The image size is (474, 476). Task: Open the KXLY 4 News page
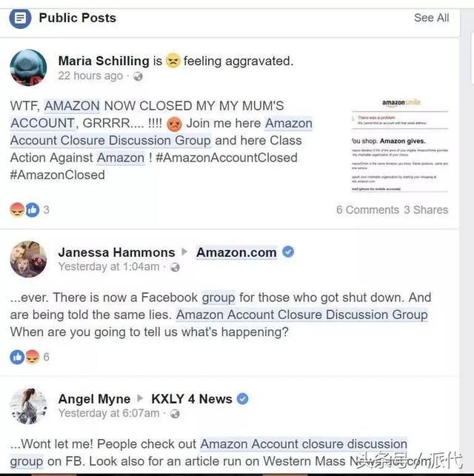coord(192,399)
